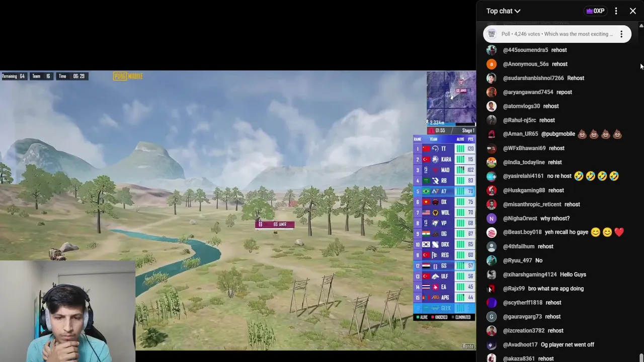Click avatar of @scytherff1818
644x362 pixels.
click(x=492, y=303)
